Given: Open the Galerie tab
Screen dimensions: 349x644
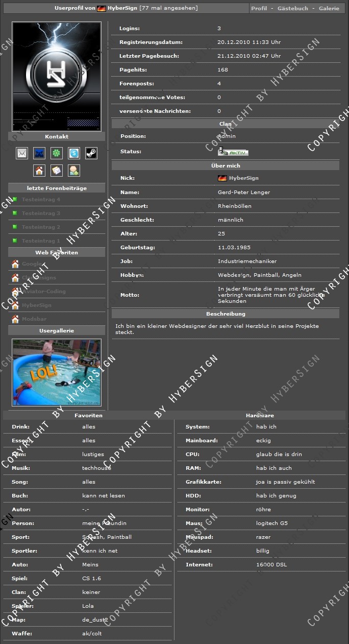Looking at the screenshot, I should point(329,9).
